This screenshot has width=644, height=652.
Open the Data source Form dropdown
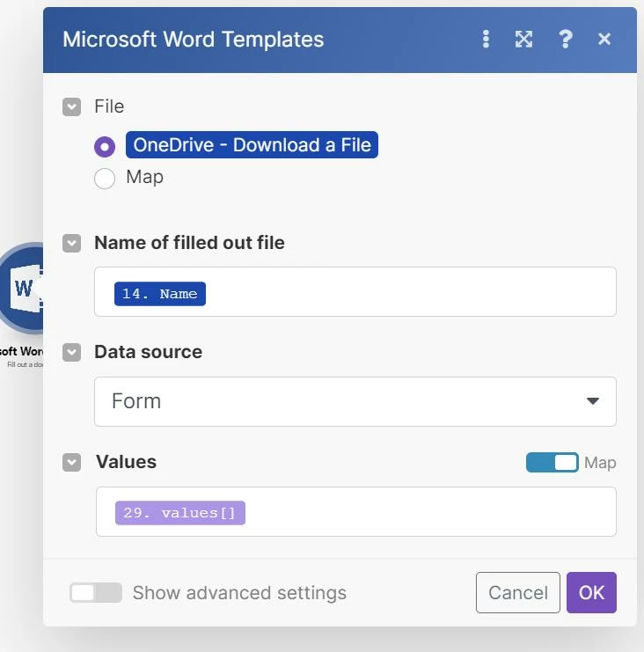point(355,401)
